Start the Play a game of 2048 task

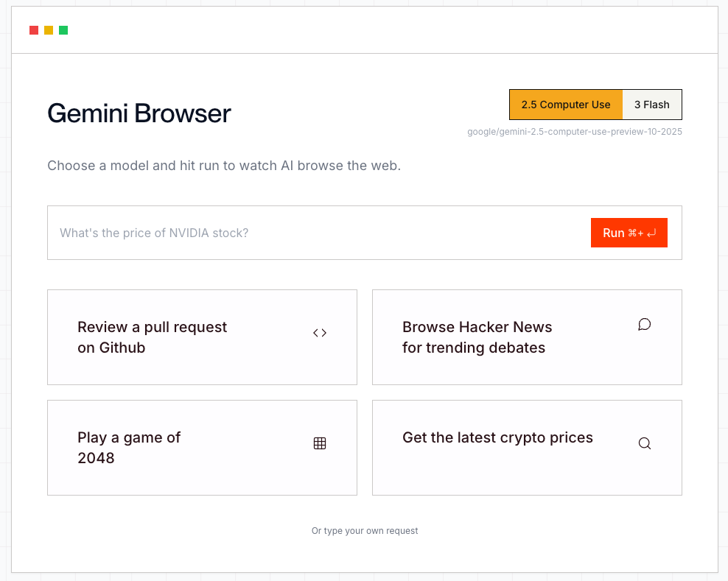point(202,448)
